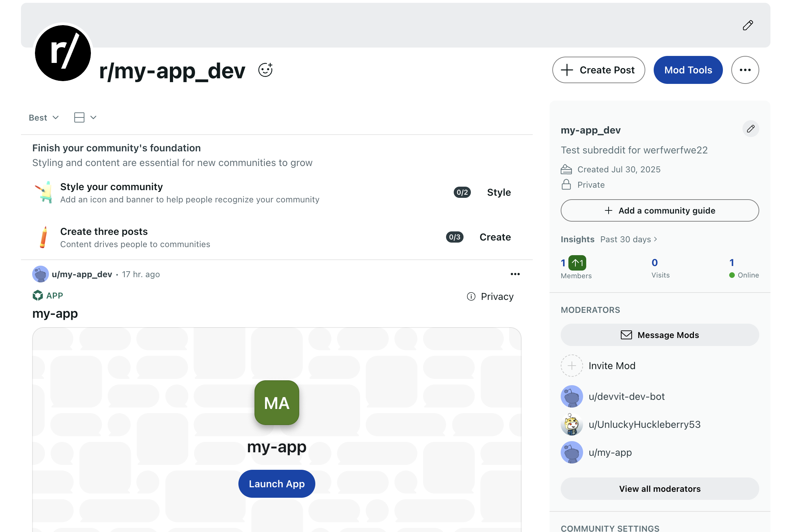The image size is (804, 532).
Task: Select Style for community styling task
Action: 499,192
